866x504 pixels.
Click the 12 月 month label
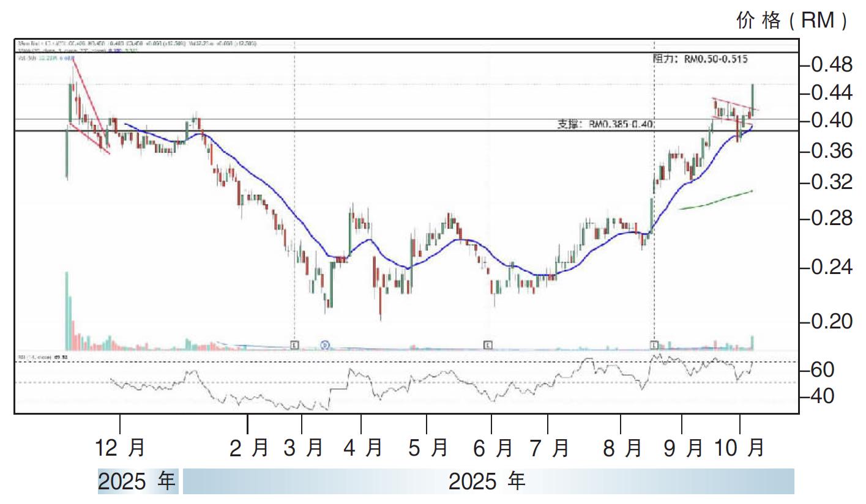121,448
